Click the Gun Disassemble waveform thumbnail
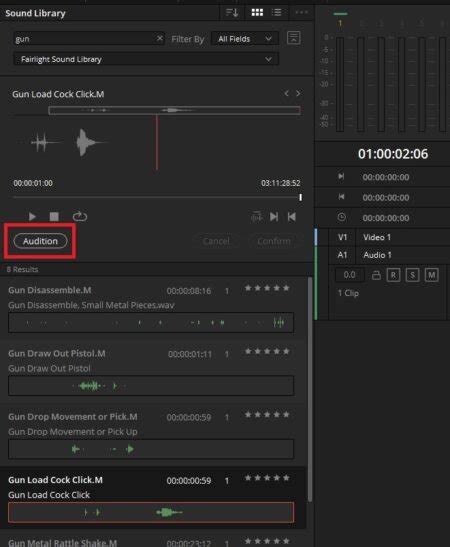 tap(151, 323)
